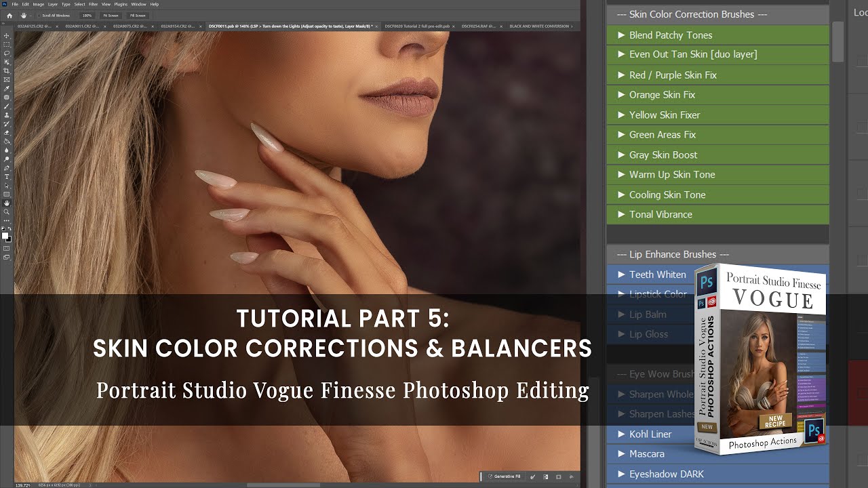This screenshot has width=868, height=488.
Task: Click the Fill Screen button
Action: [x=138, y=16]
